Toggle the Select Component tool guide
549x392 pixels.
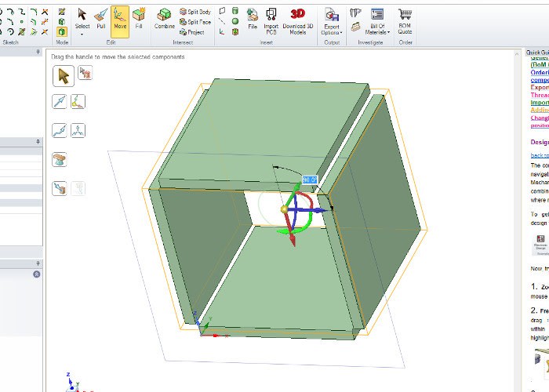coord(85,72)
